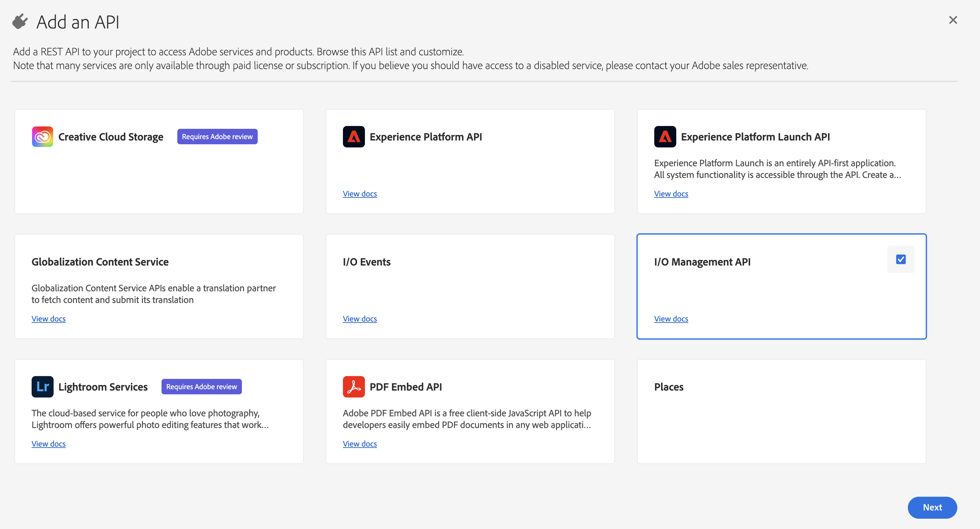Click the Experience Platform API Adobe logo
Screen dimensions: 980x529
click(354, 136)
